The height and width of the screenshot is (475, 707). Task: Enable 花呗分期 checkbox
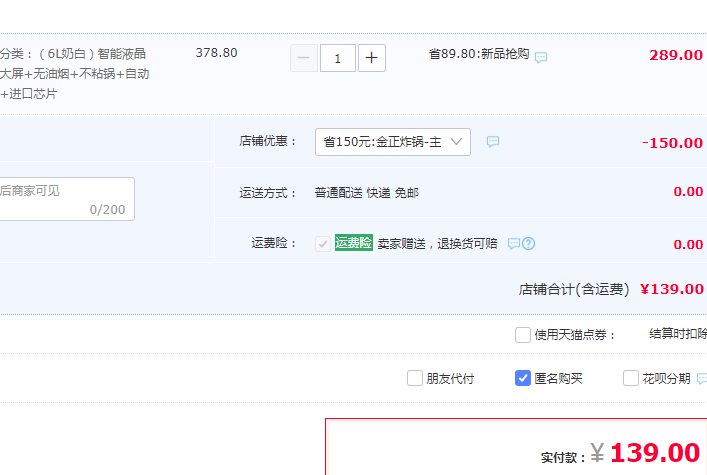click(630, 378)
